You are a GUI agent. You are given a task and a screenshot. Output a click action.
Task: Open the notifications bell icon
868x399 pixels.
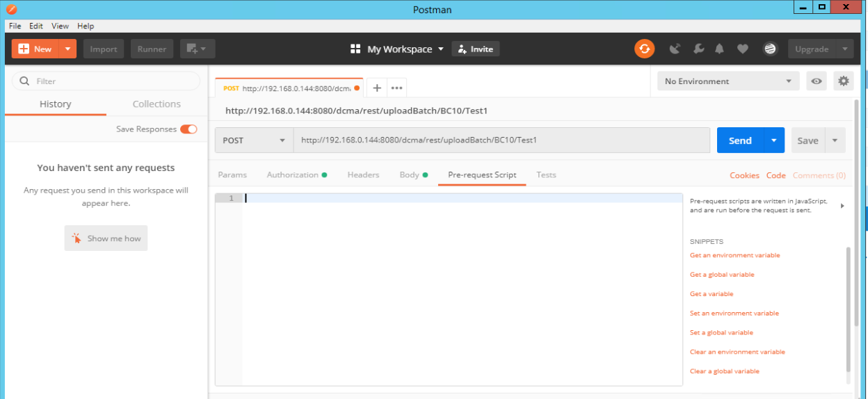[719, 49]
